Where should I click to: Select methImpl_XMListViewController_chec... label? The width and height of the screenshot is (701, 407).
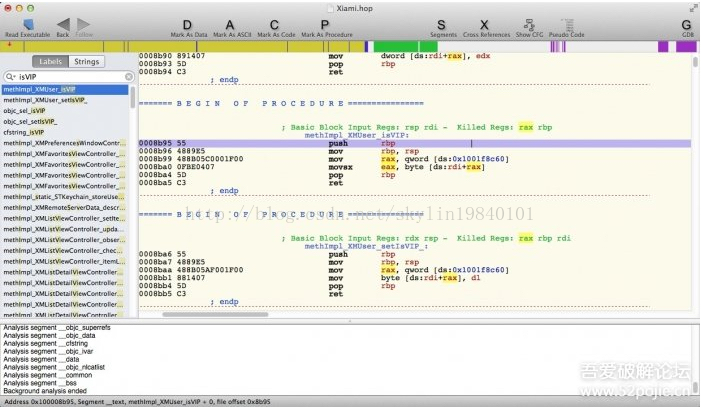click(65, 250)
